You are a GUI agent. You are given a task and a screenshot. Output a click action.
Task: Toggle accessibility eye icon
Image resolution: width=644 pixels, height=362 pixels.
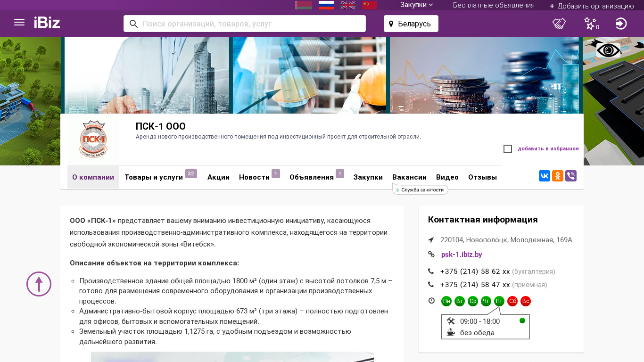(x=608, y=50)
